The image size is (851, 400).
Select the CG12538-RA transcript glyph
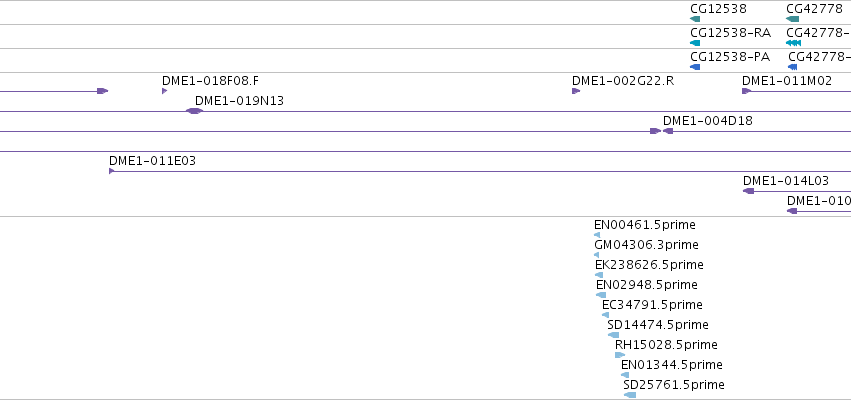(x=695, y=43)
